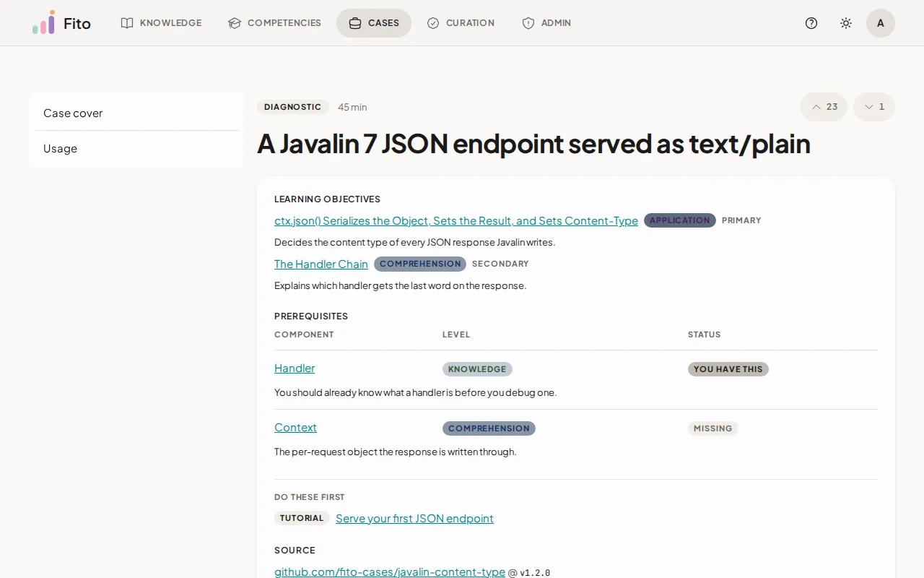924x578 pixels.
Task: Click the Fito brand name
Action: (77, 23)
